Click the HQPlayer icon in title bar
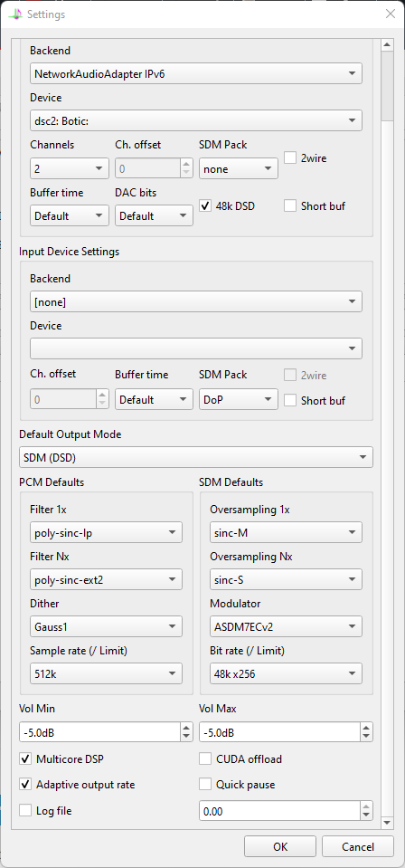The image size is (405, 868). 16,14
